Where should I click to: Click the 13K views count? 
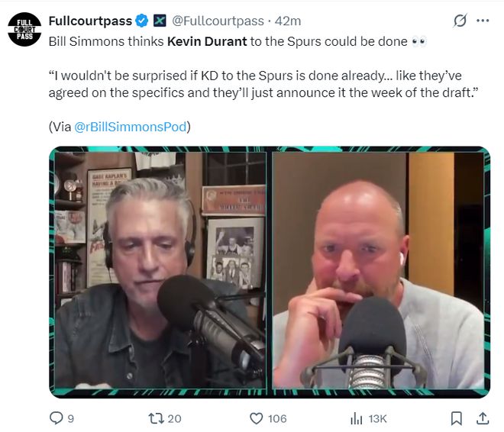tap(378, 418)
